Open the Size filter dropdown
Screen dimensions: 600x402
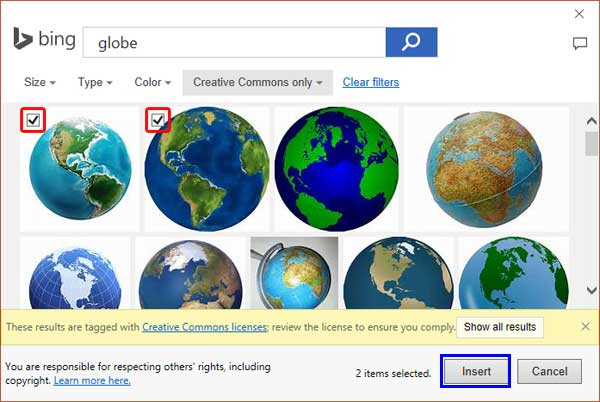click(39, 82)
